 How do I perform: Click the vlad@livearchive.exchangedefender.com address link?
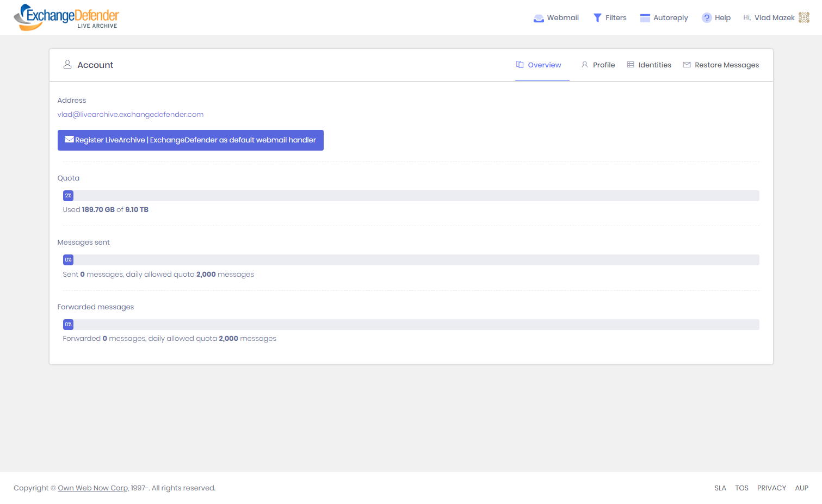click(131, 115)
